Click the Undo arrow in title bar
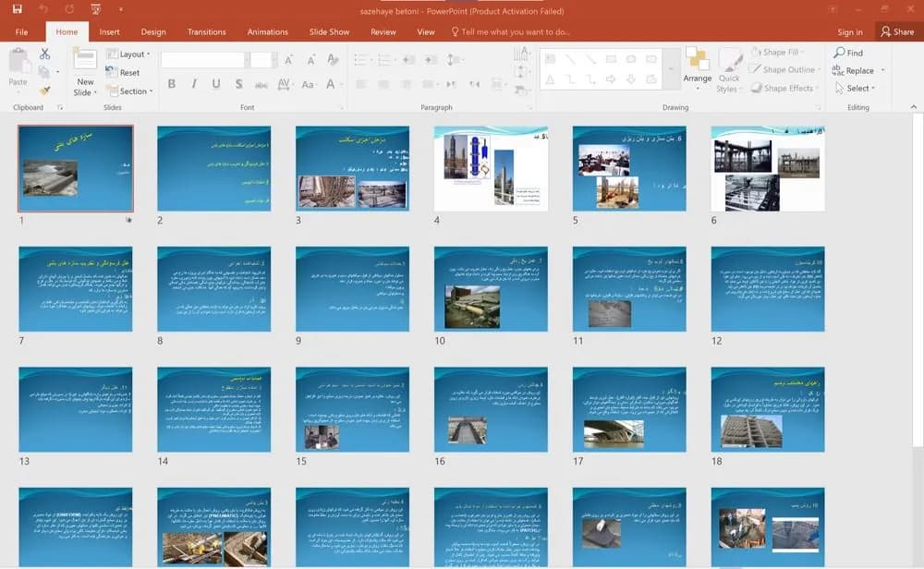This screenshot has width=924, height=569. (x=43, y=9)
